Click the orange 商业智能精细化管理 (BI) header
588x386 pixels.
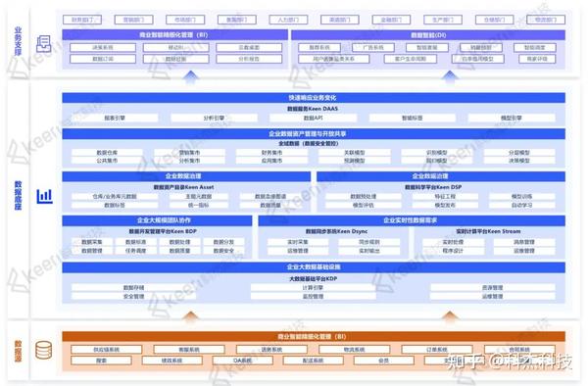click(x=314, y=336)
